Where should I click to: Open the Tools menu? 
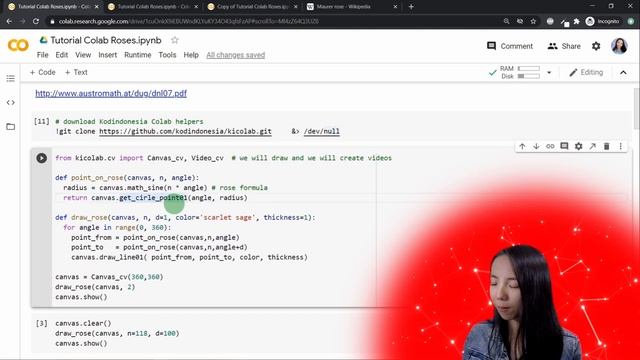(x=167, y=55)
